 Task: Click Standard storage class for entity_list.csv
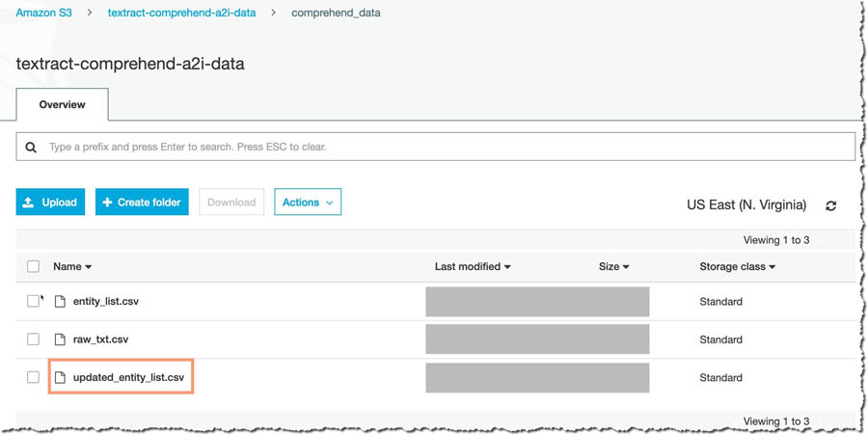click(x=720, y=302)
